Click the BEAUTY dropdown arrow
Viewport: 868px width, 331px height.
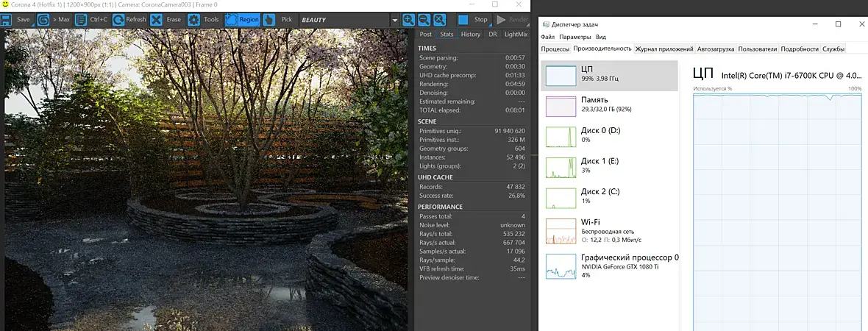click(x=395, y=21)
